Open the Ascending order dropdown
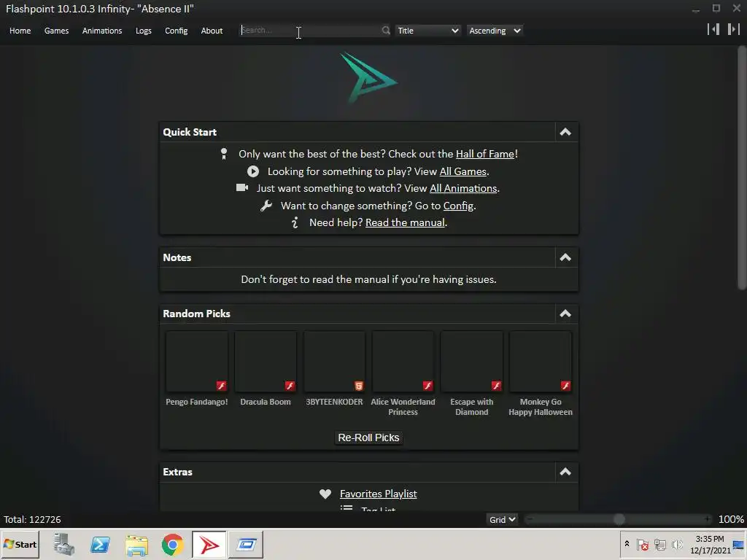 coord(495,31)
